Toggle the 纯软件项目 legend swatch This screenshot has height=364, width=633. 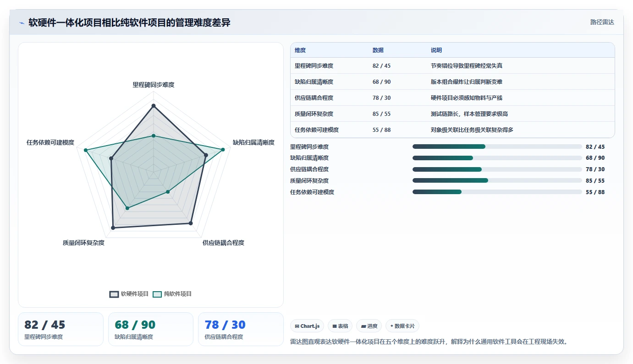(157, 294)
